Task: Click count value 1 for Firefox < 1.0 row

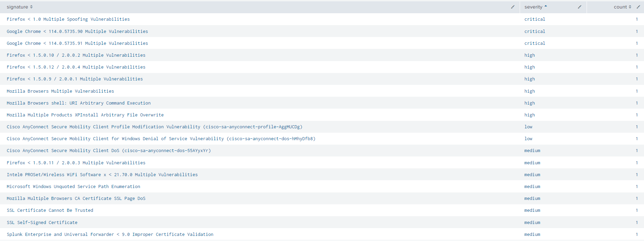Action: [x=637, y=19]
